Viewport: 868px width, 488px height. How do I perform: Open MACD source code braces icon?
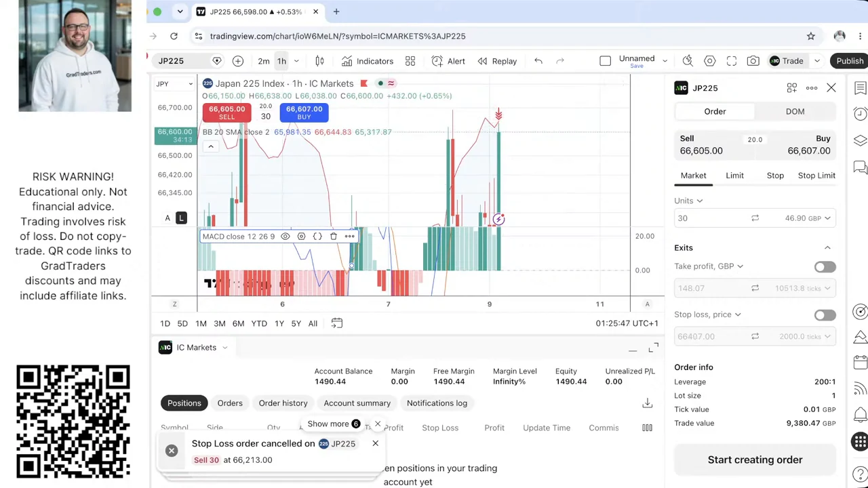(x=317, y=237)
